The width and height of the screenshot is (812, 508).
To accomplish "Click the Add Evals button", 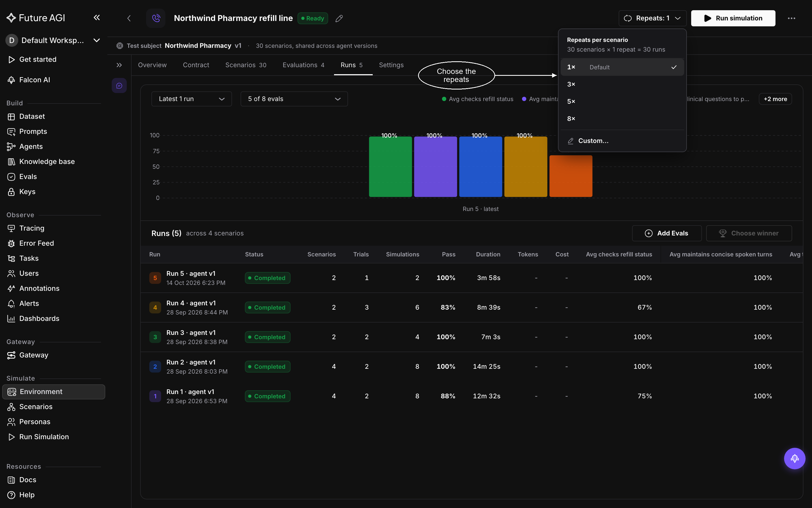I will 667,233.
